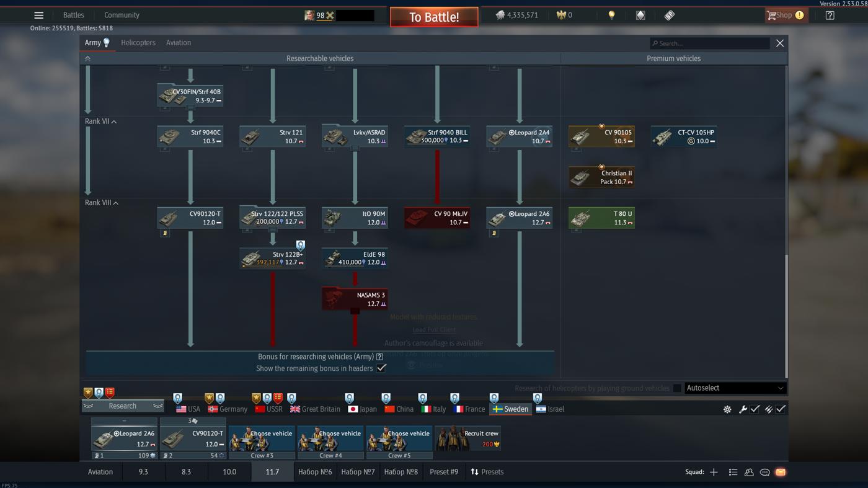The image size is (868, 488).
Task: Switch to the Helicopters tab
Action: click(x=138, y=43)
